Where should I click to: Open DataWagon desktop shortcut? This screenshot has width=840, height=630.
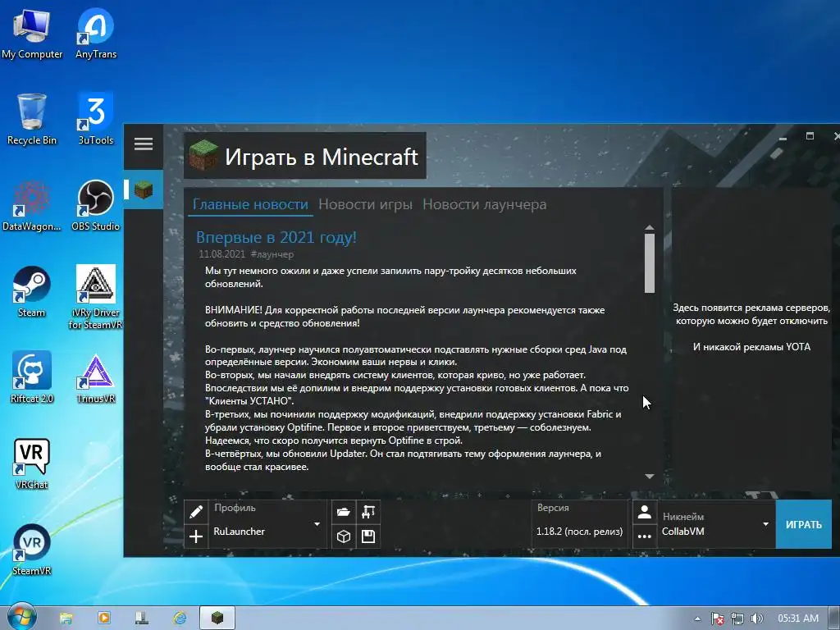(x=32, y=206)
